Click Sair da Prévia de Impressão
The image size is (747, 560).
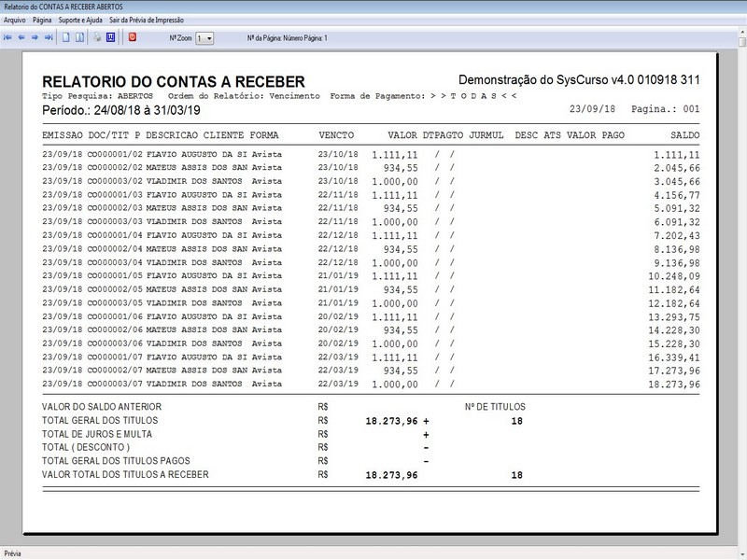(147, 20)
